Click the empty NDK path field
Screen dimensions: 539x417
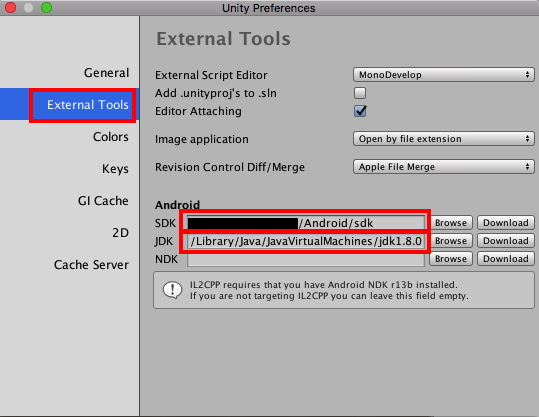click(306, 259)
